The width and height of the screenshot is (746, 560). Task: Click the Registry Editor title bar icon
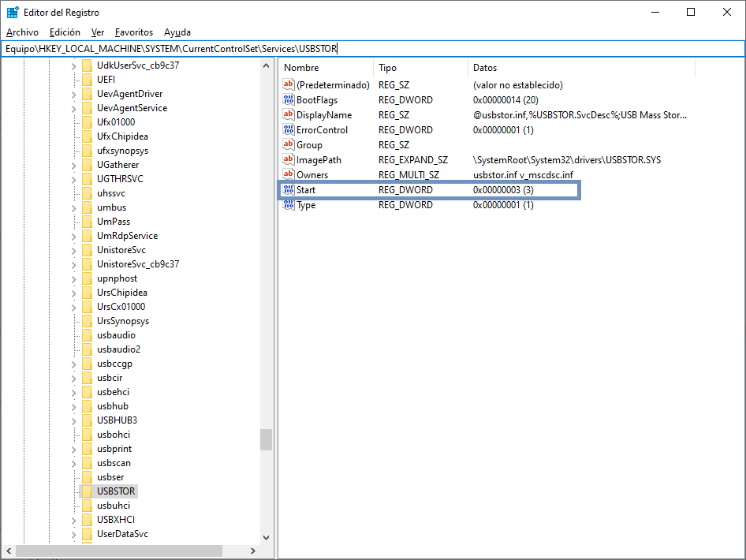13,12
